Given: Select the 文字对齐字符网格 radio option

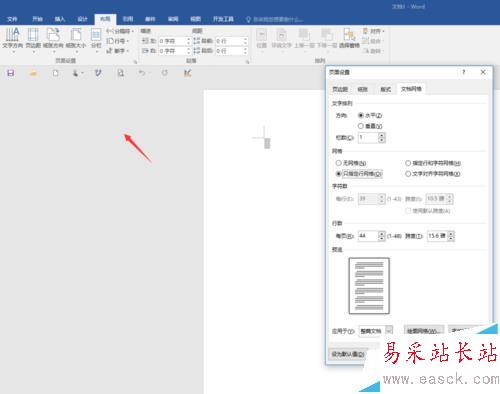Looking at the screenshot, I should (x=408, y=174).
